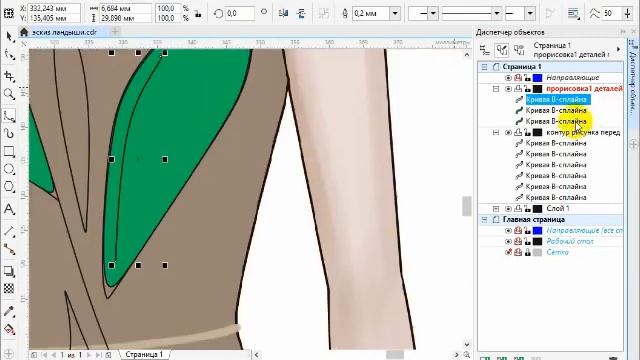The height and width of the screenshot is (360, 640).
Task: Select the Crop tool
Action: (9, 76)
